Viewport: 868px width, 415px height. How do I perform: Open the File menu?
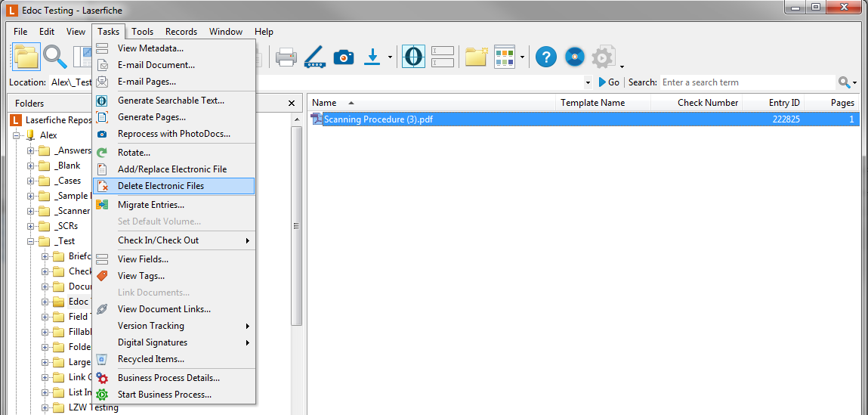pos(20,32)
